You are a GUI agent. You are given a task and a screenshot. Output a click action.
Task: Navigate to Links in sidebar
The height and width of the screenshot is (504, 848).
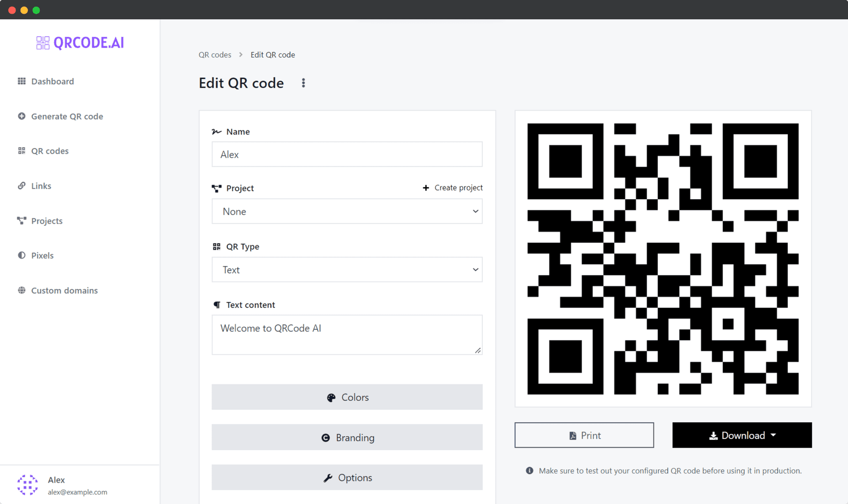[34, 186]
